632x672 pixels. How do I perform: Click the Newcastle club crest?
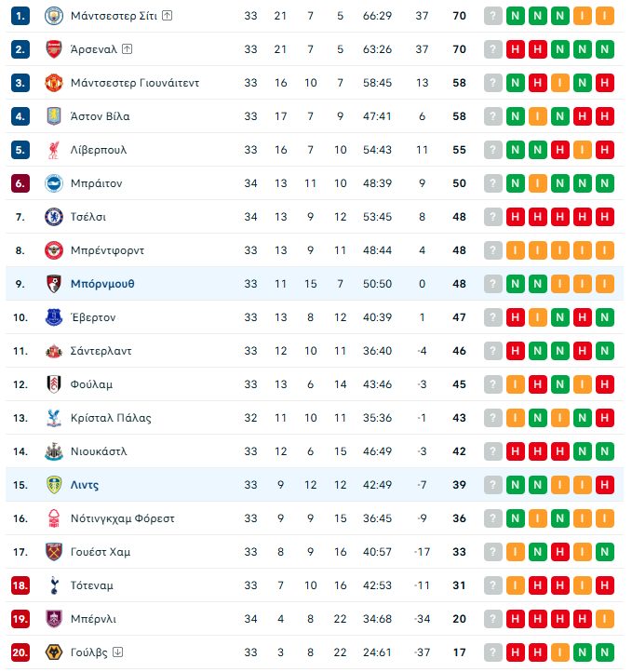pos(53,451)
